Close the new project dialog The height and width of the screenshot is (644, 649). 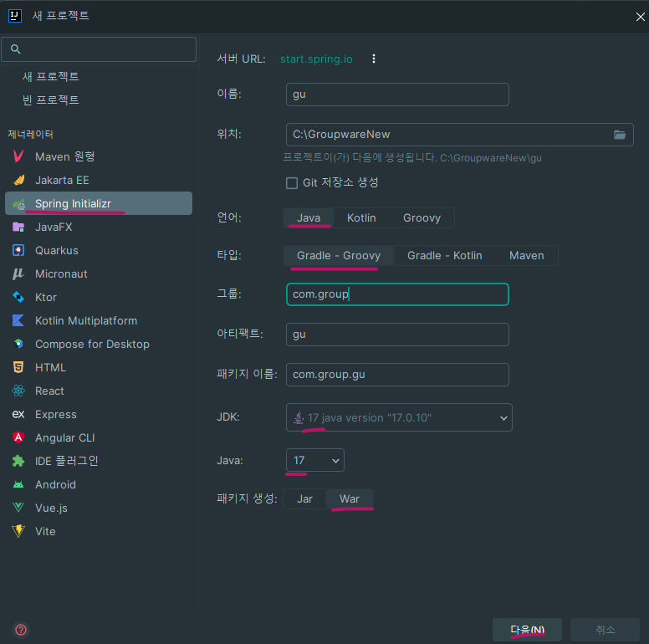click(640, 17)
